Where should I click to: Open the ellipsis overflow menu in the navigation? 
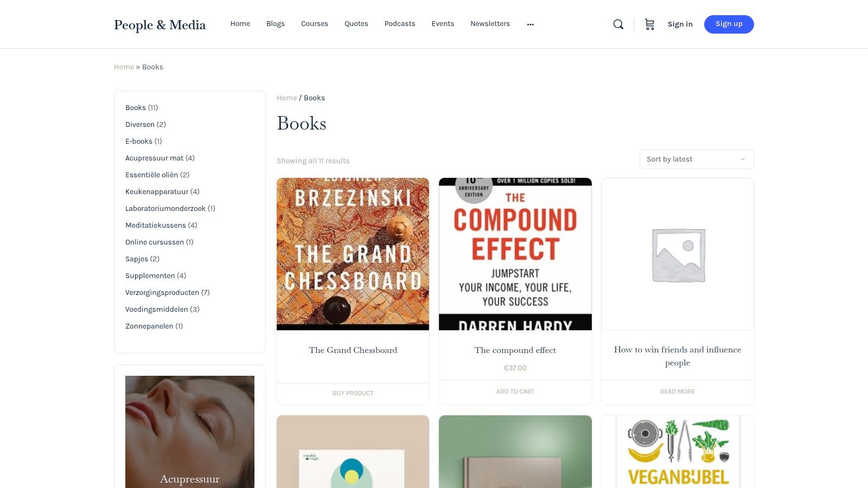point(530,24)
